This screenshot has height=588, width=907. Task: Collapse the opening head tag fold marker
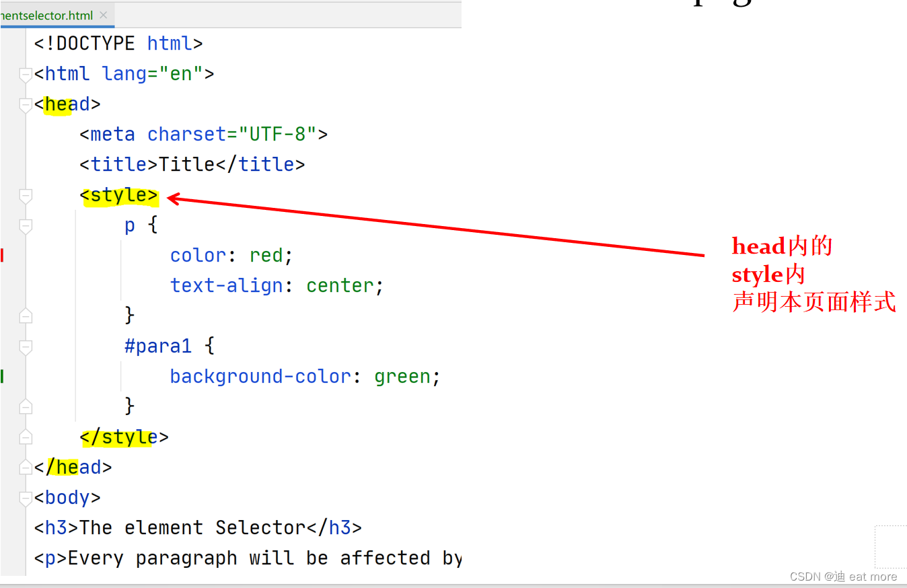click(26, 104)
